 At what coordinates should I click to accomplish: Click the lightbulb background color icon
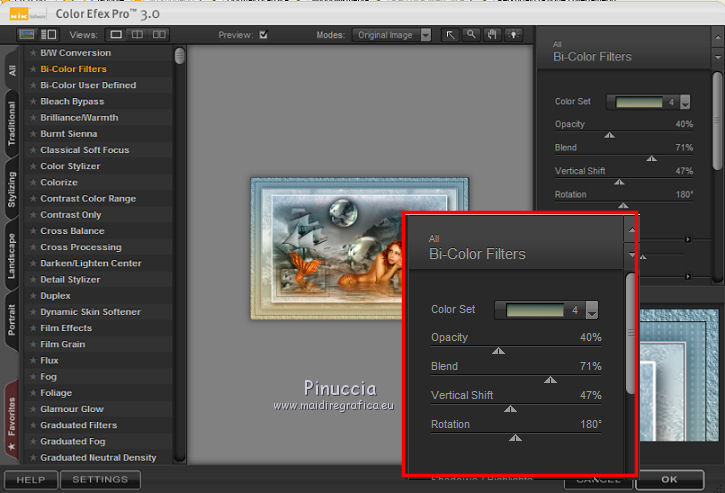click(513, 35)
